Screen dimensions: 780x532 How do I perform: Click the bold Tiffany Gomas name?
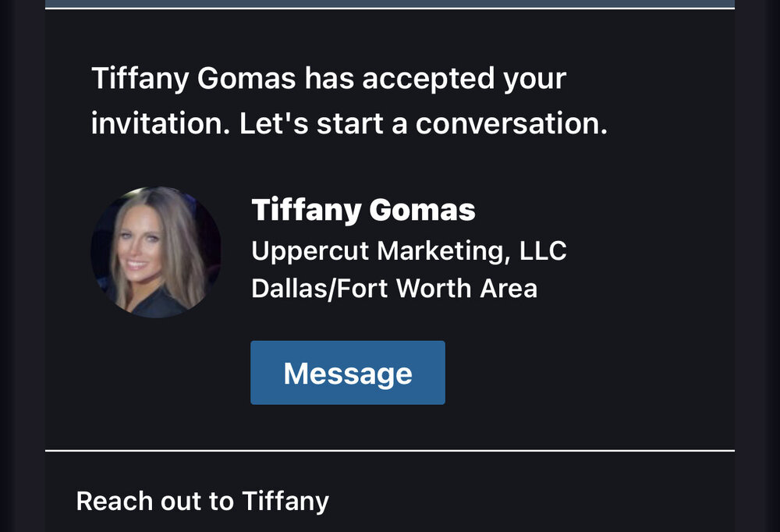point(363,210)
